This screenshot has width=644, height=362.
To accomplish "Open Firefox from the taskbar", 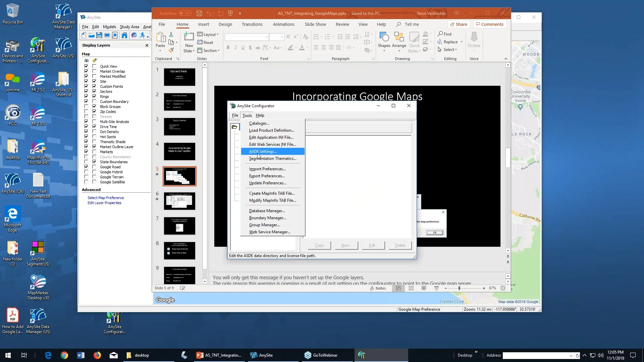I will [x=97, y=355].
